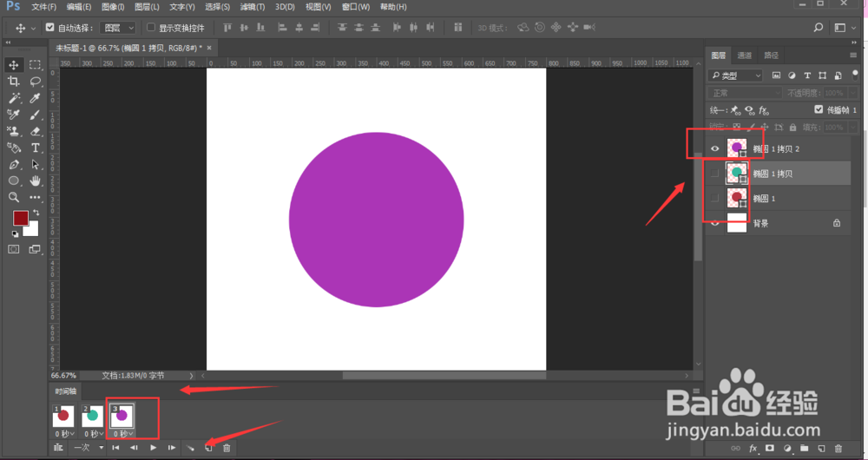Change the screen mode icon
The width and height of the screenshot is (868, 460).
(35, 250)
